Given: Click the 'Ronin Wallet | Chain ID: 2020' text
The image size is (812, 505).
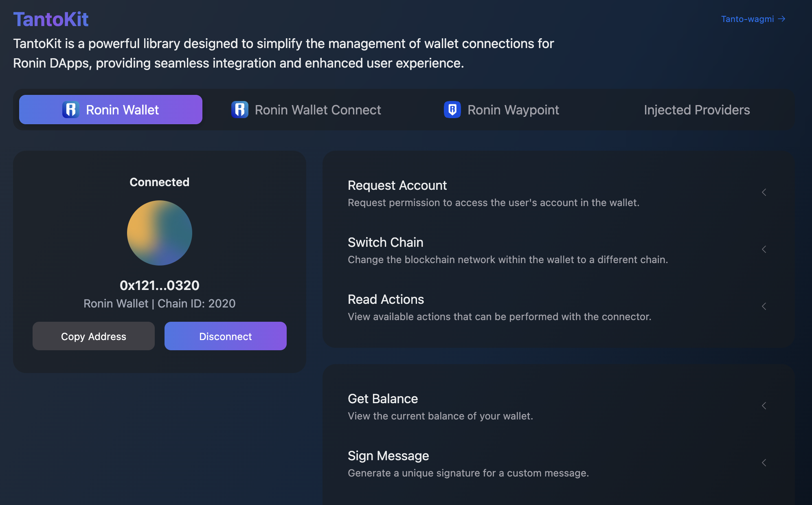Looking at the screenshot, I should [160, 303].
